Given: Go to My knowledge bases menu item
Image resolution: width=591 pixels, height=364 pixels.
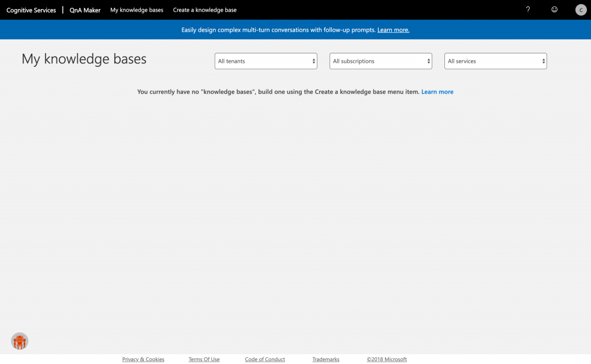Looking at the screenshot, I should (x=137, y=10).
